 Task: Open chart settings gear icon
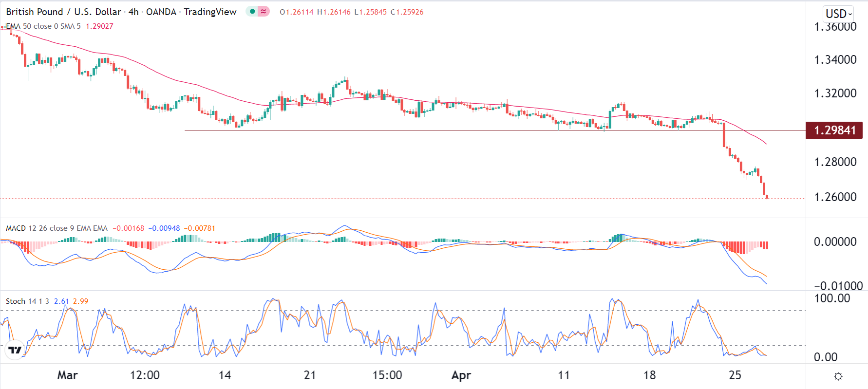[838, 376]
